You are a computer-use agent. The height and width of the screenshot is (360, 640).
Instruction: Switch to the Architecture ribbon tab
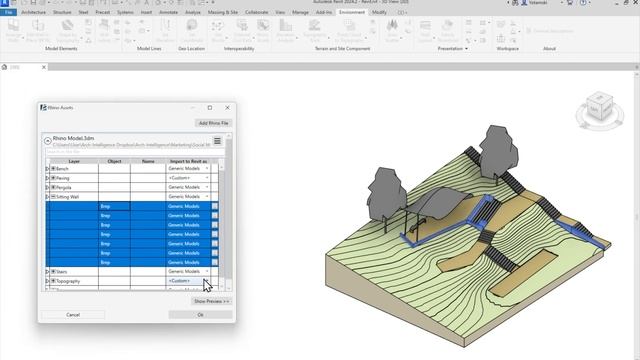33,13
